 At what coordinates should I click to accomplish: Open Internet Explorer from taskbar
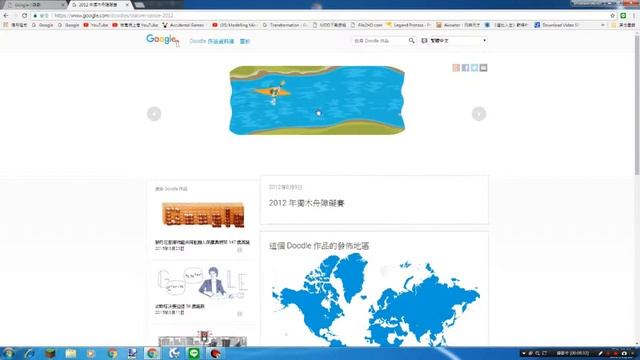click(x=29, y=353)
